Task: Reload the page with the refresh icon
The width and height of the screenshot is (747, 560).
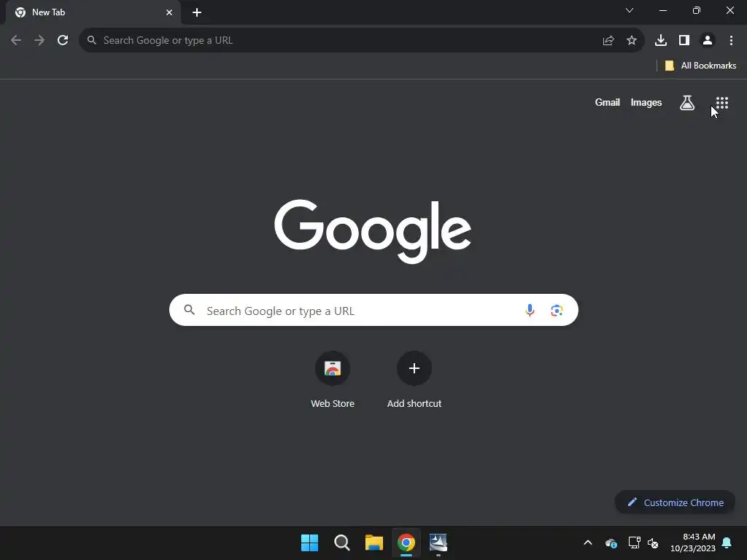Action: tap(63, 41)
